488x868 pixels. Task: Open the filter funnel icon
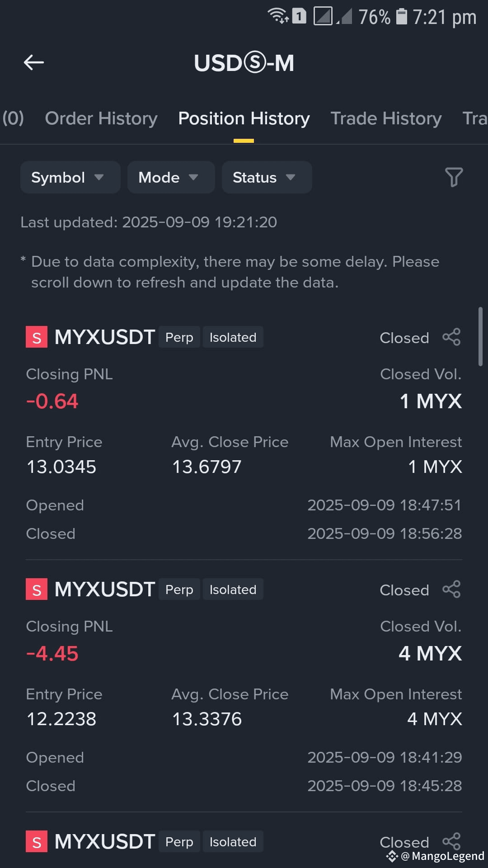point(454,177)
